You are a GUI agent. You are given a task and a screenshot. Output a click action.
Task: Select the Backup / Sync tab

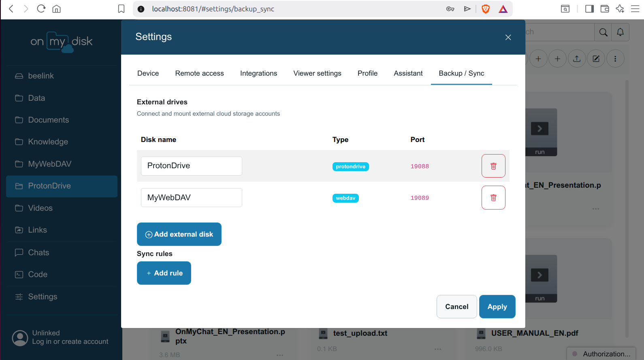[x=461, y=73]
